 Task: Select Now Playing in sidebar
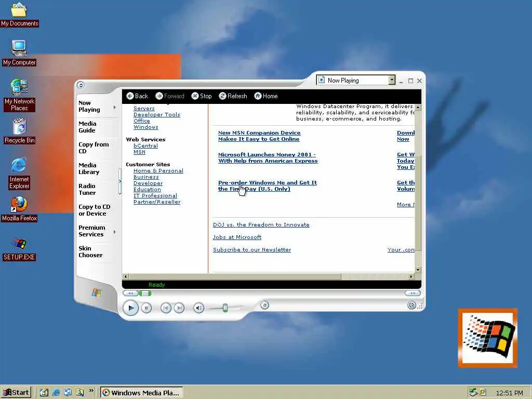(x=89, y=106)
